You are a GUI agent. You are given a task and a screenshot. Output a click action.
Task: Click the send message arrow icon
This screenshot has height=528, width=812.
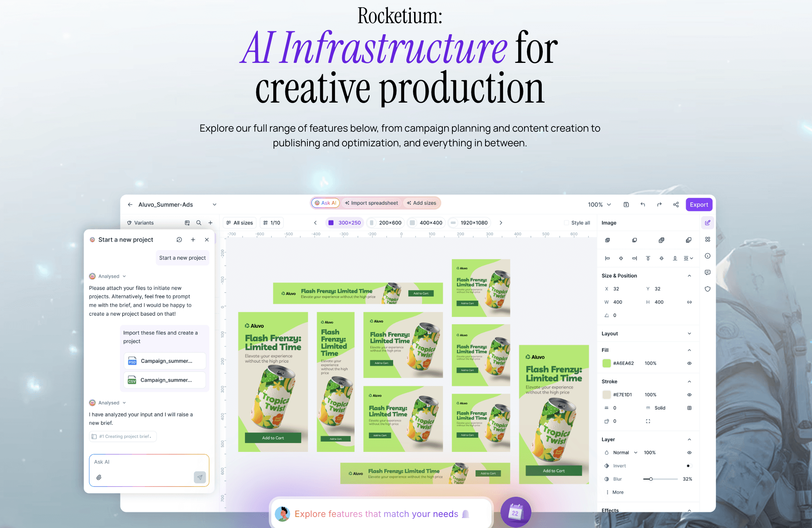click(x=200, y=477)
